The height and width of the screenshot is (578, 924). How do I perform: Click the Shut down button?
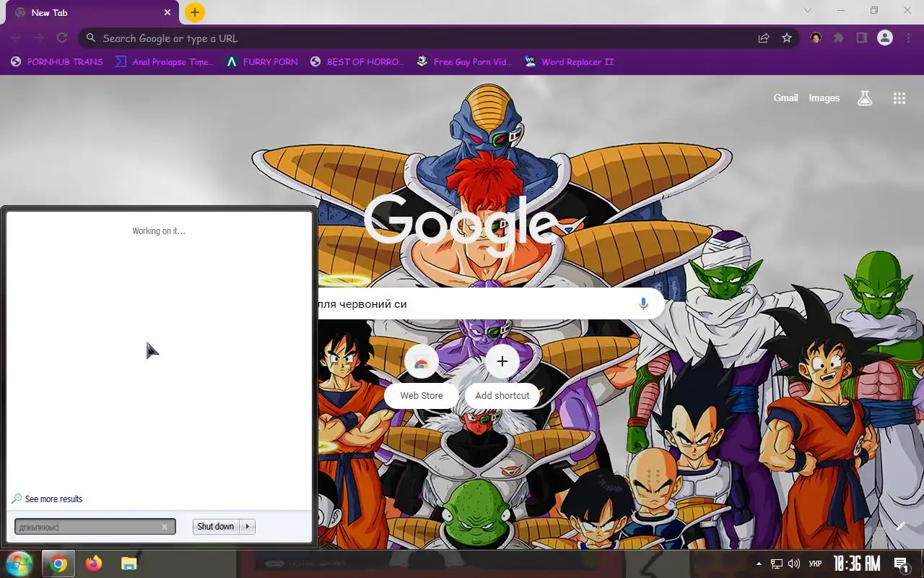pyautogui.click(x=216, y=527)
